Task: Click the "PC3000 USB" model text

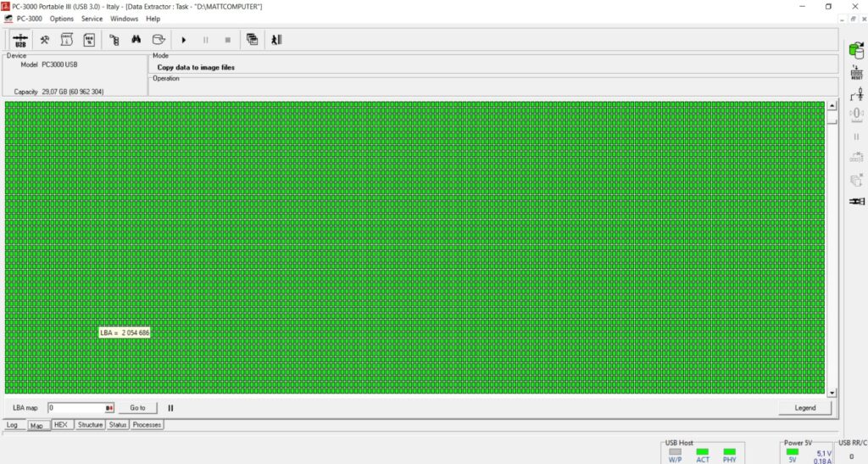Action: [60, 64]
